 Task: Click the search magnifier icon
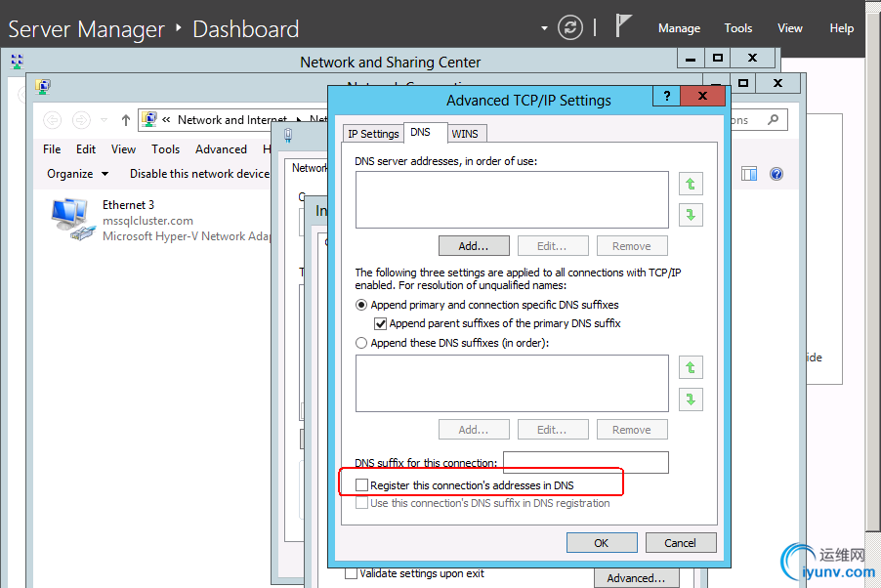pos(774,120)
